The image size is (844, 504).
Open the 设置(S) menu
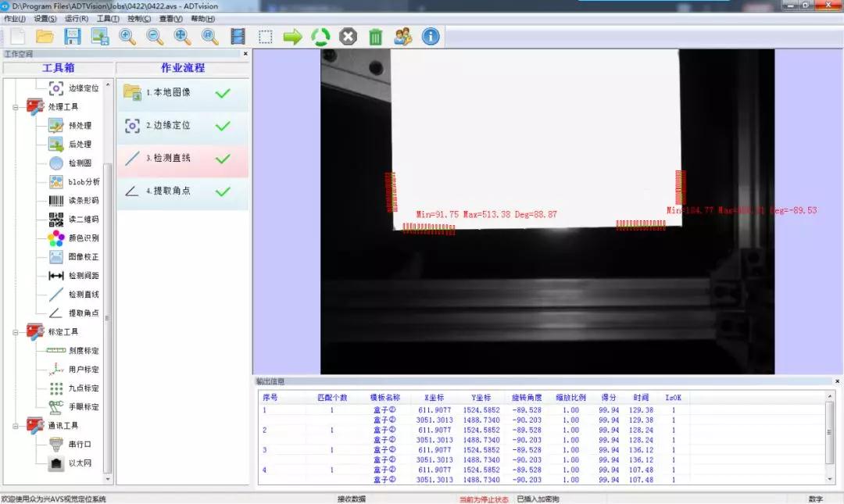[45, 19]
